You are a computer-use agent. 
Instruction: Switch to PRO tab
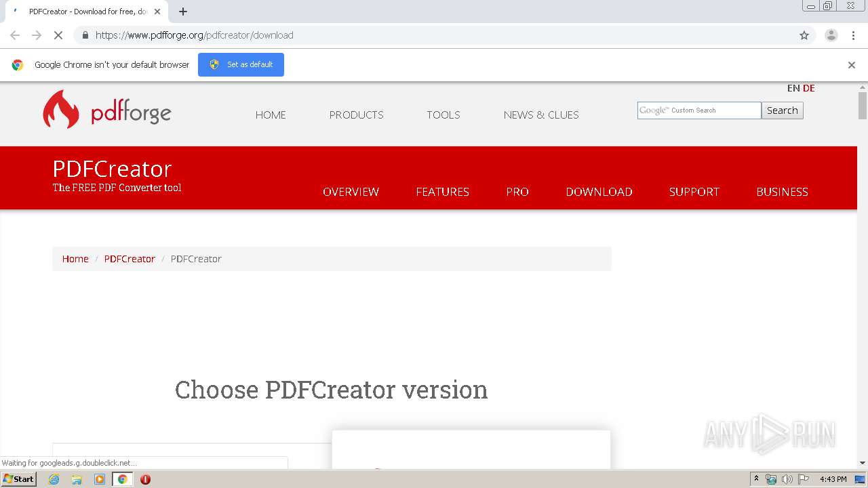click(517, 192)
